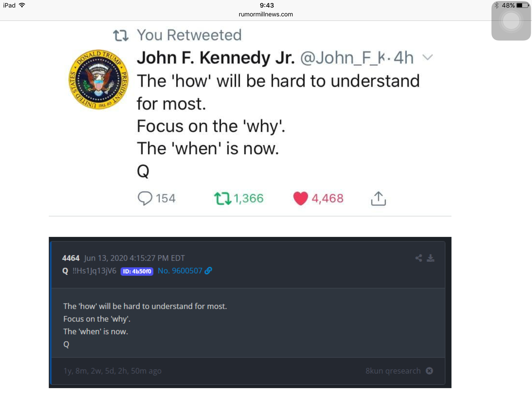Click the reply speech bubble icon
532x399 pixels.
click(x=145, y=198)
